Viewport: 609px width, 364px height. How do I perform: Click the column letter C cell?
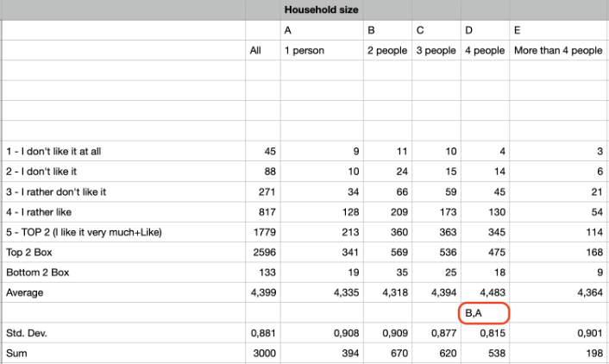coord(436,30)
